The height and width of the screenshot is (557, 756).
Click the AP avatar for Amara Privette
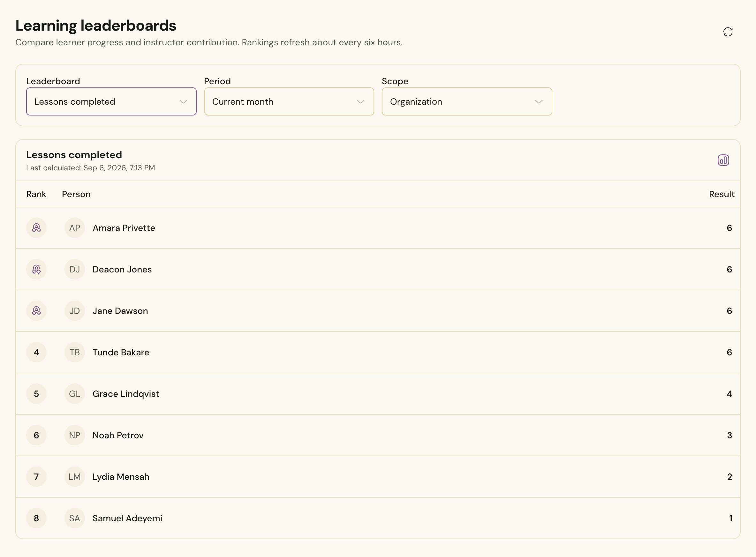75,228
